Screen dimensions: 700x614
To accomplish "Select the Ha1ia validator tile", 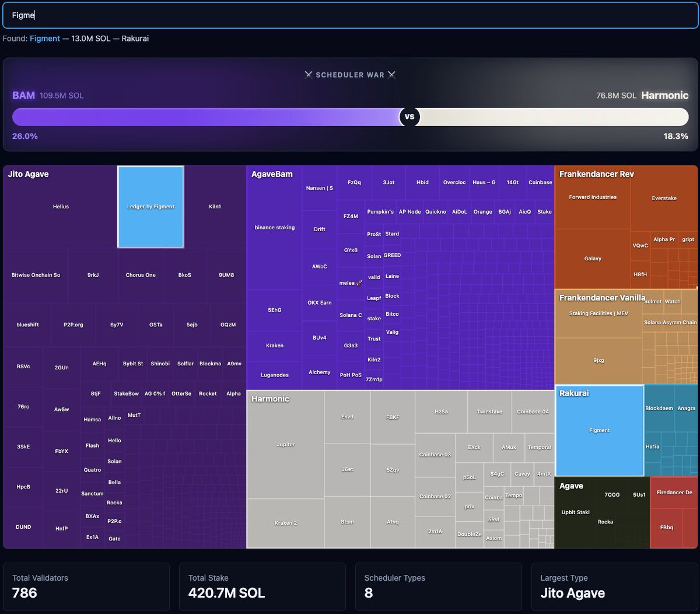I will point(652,447).
